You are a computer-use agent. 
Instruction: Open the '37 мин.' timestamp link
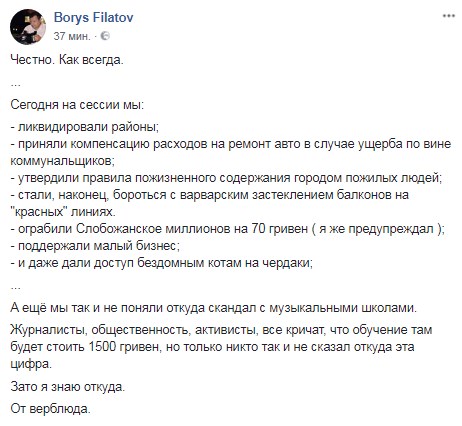72,36
